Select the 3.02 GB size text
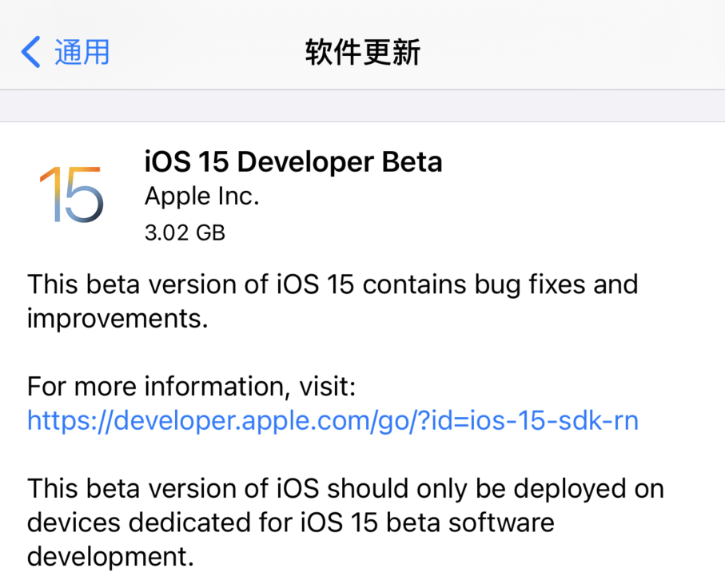725x588 pixels. 185,232
